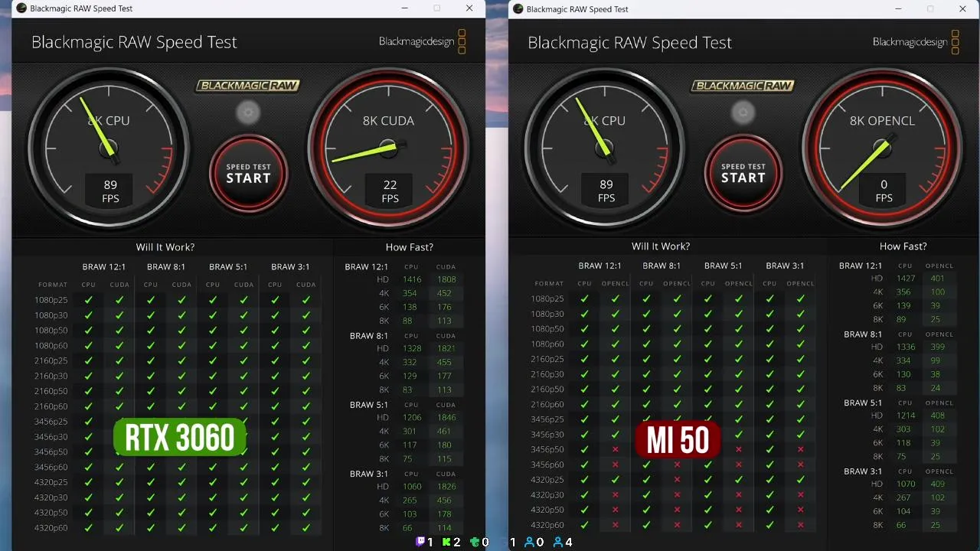Click the right window's title bar app icon

tap(518, 8)
